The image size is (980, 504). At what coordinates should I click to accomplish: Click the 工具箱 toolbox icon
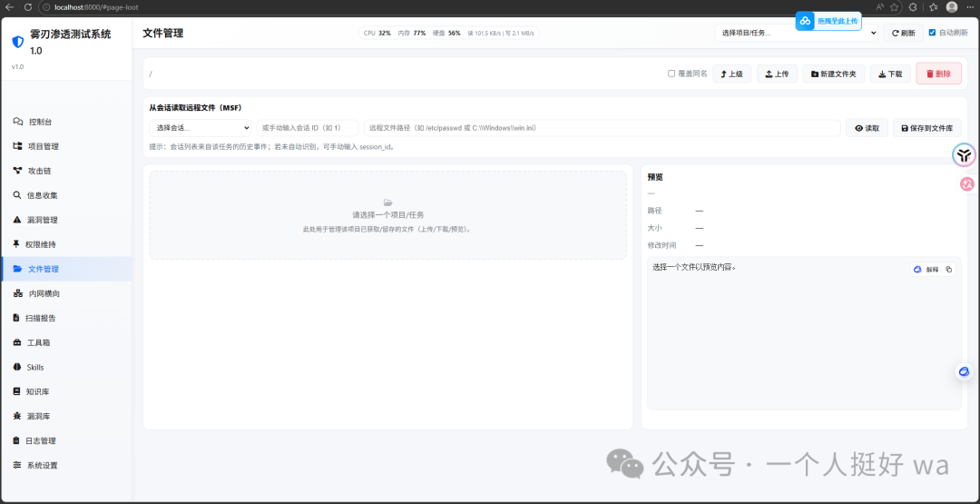coord(17,342)
